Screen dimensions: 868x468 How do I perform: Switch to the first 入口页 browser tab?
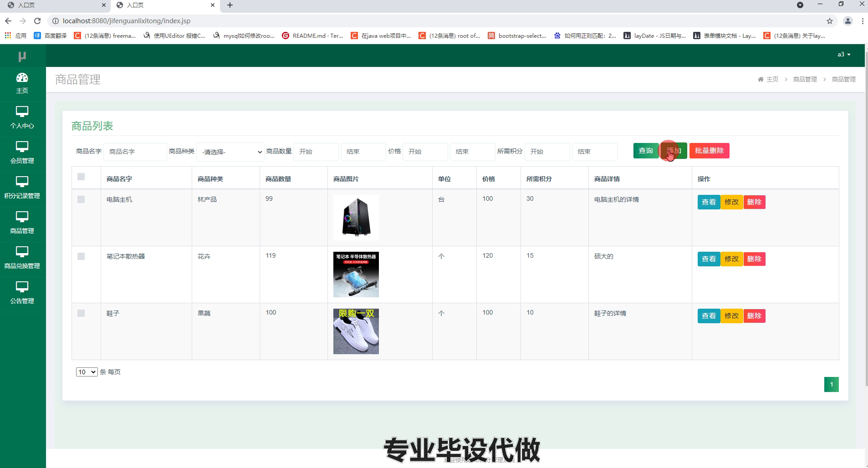[x=55, y=5]
